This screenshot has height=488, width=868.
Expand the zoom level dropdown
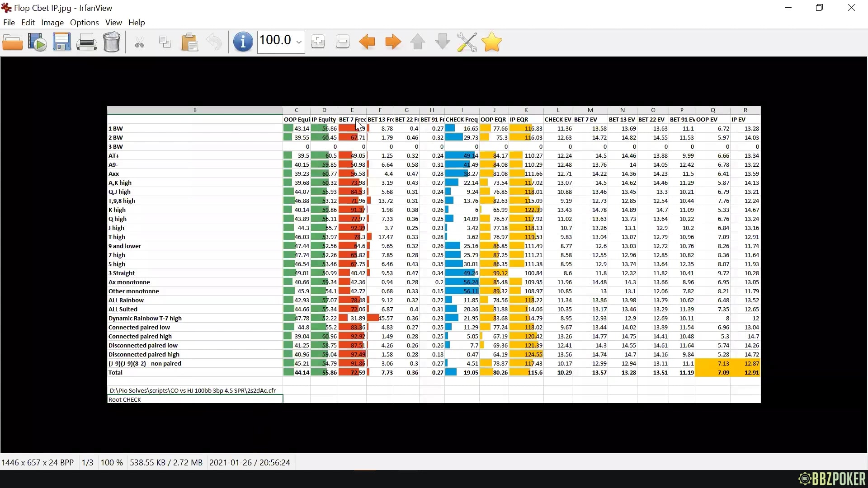coord(299,42)
